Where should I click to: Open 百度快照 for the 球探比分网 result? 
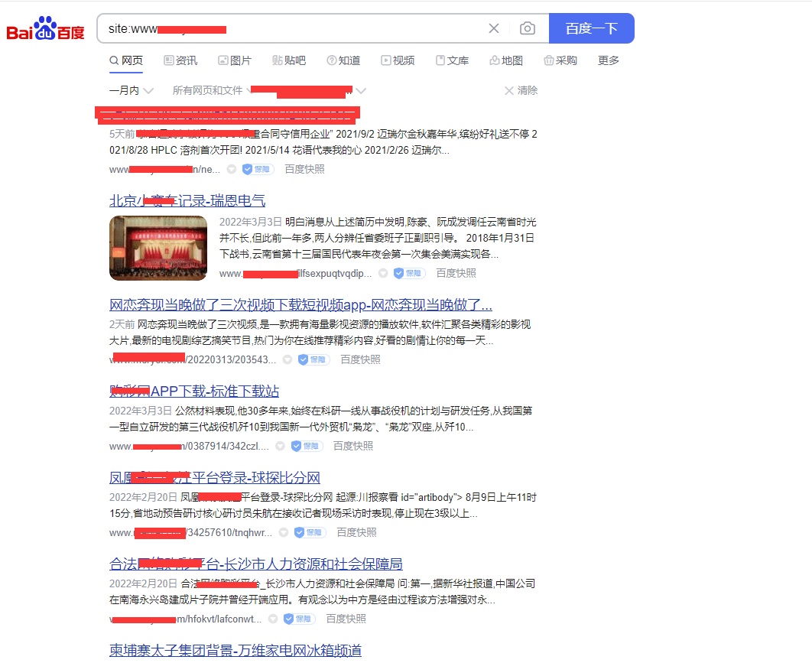click(x=356, y=532)
